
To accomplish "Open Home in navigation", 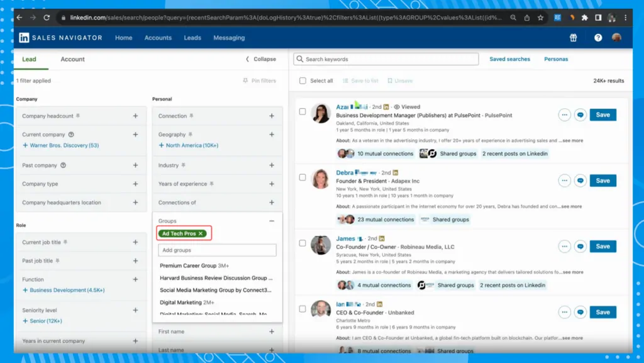I will [x=124, y=38].
